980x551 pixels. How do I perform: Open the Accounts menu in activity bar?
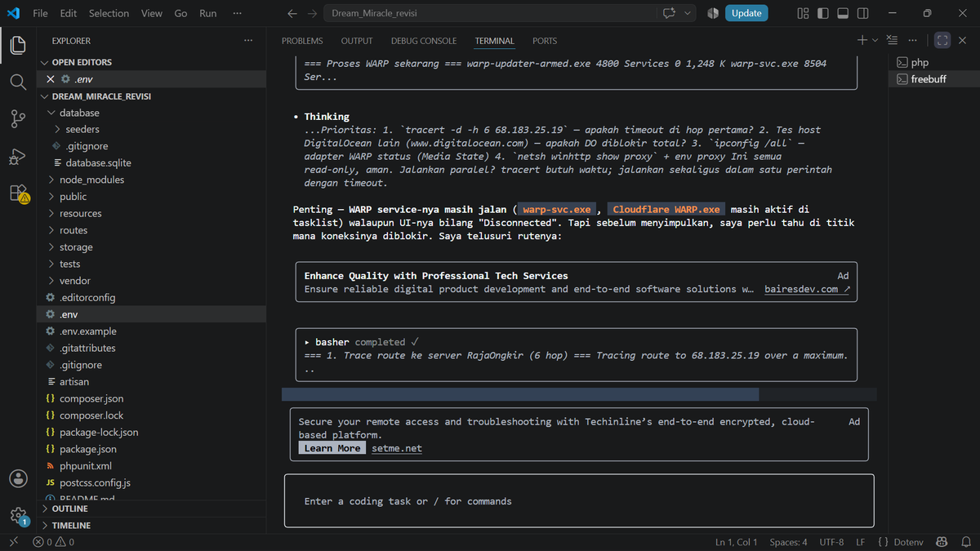click(18, 478)
